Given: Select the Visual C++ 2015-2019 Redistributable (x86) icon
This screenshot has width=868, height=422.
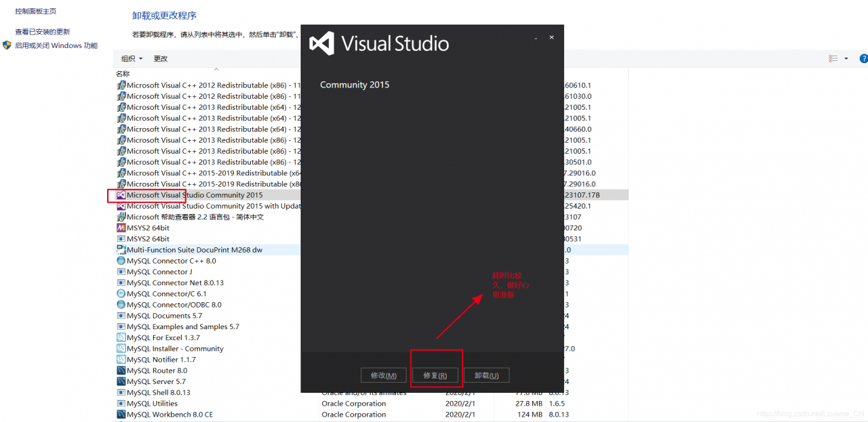Looking at the screenshot, I should [121, 184].
